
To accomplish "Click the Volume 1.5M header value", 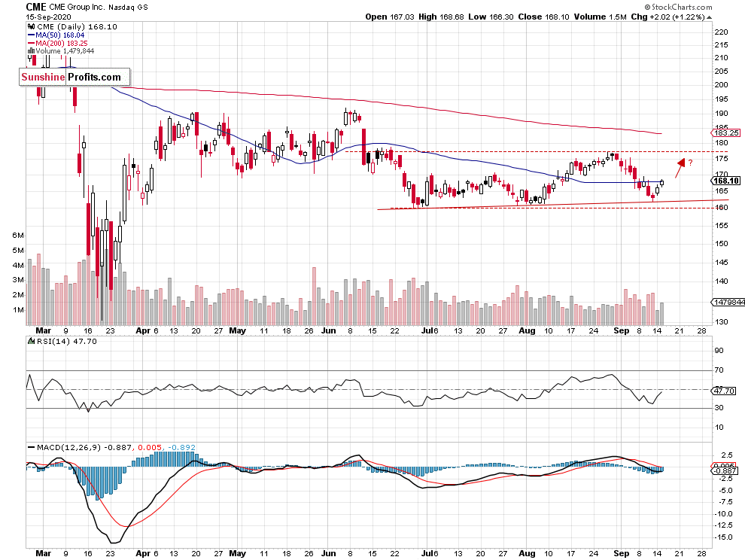I will [x=600, y=17].
